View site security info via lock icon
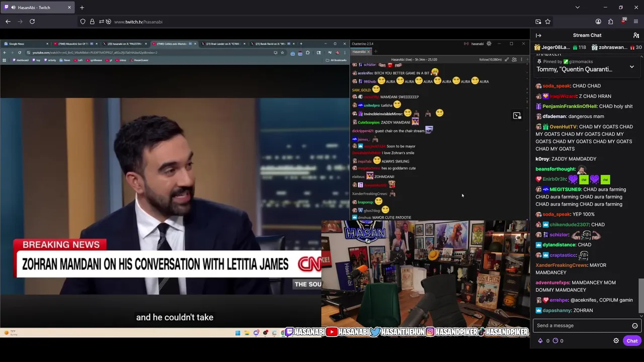This screenshot has width=644, height=362. (x=92, y=22)
